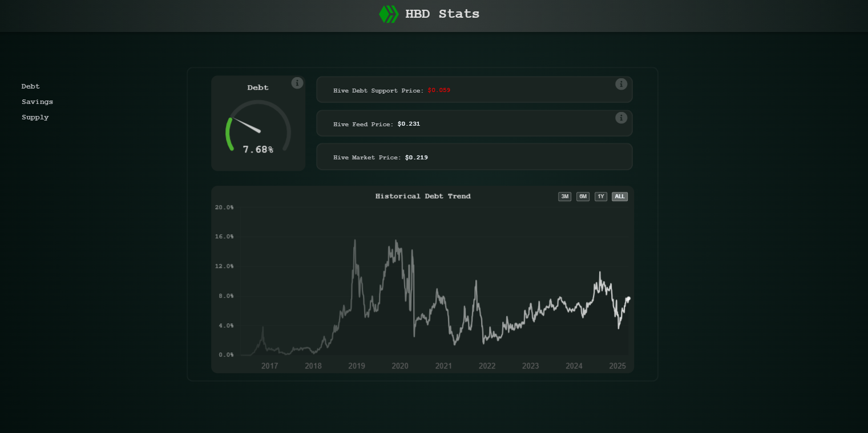Screen dimensions: 868x433
Task: Click the 2022 x-axis label
Action: 487,366
